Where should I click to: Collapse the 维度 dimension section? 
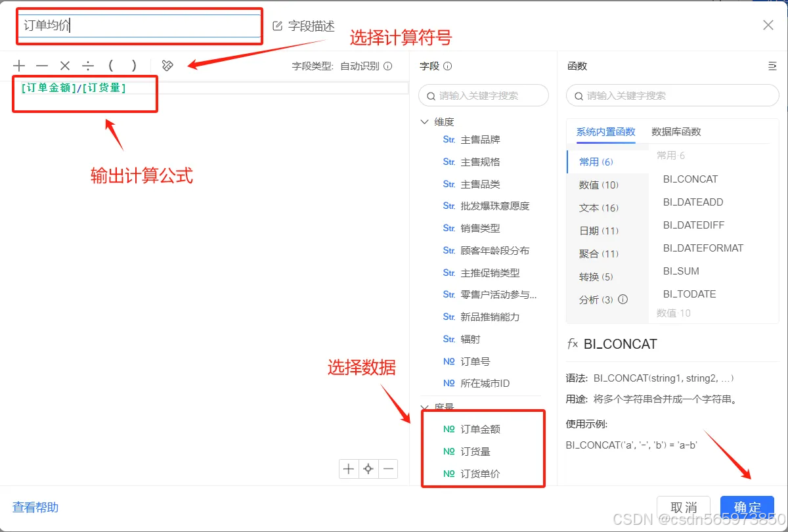(424, 122)
